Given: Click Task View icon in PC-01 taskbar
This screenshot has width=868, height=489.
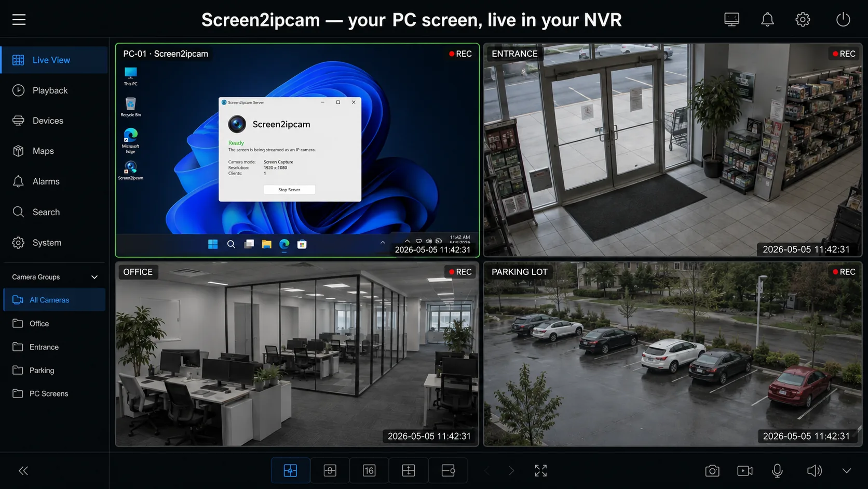Looking at the screenshot, I should coord(249,244).
